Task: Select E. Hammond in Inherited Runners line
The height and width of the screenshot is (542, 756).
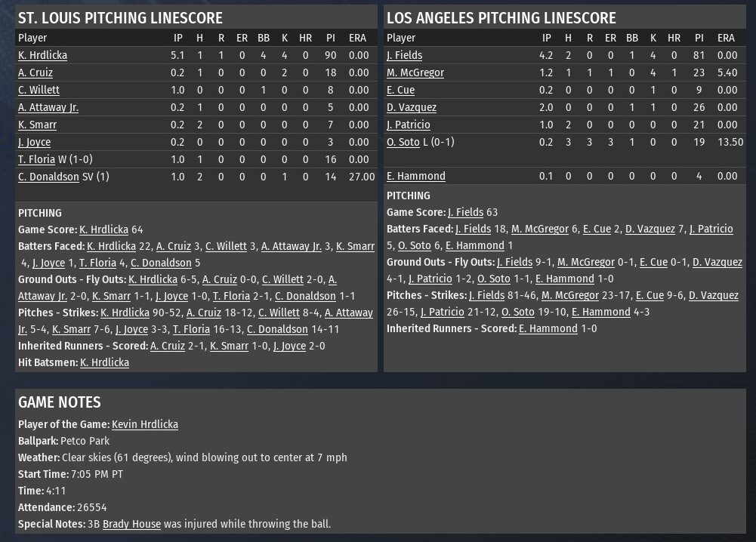Action: pos(548,328)
